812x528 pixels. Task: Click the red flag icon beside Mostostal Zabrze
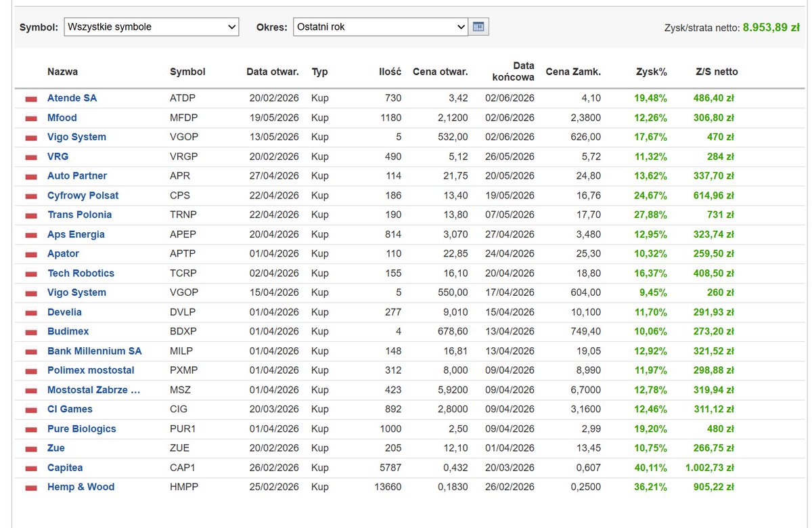pyautogui.click(x=31, y=391)
